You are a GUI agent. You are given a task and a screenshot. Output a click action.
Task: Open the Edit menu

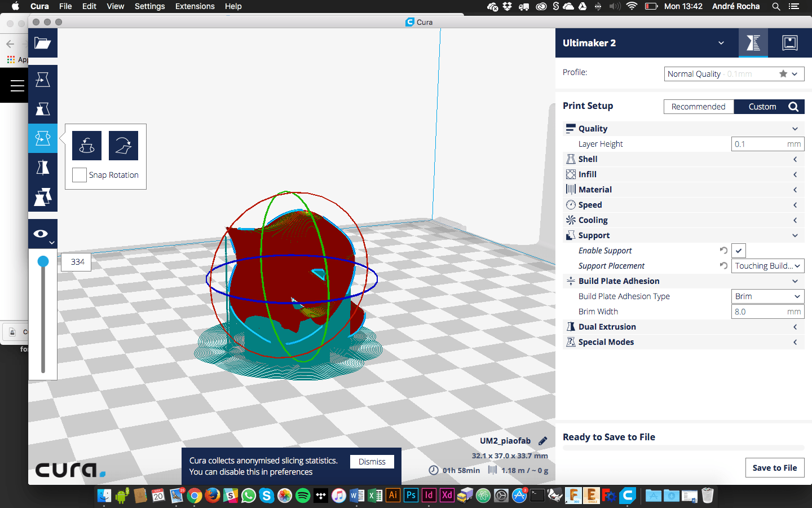pyautogui.click(x=89, y=6)
